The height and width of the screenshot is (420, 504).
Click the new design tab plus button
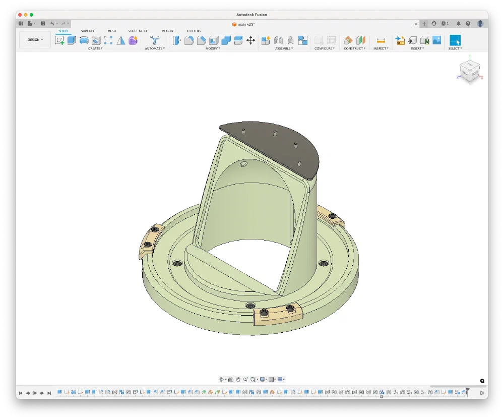[x=424, y=24]
